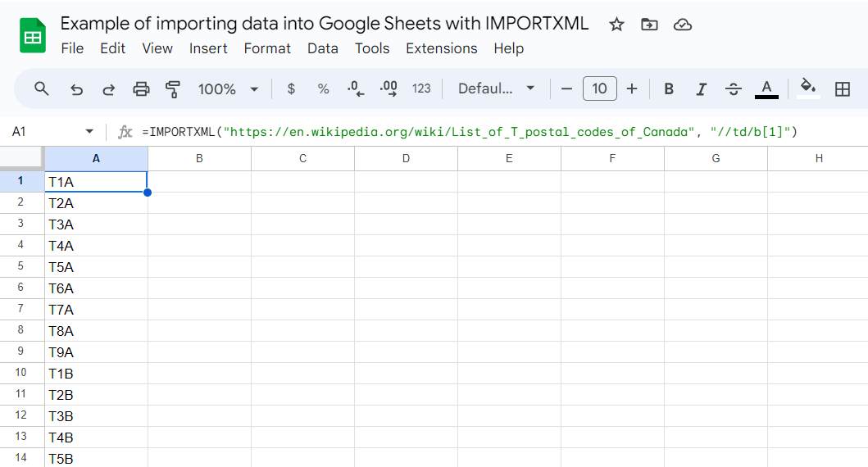Decrease font size with minus button
Viewport: 868px width, 467px height.
(566, 88)
